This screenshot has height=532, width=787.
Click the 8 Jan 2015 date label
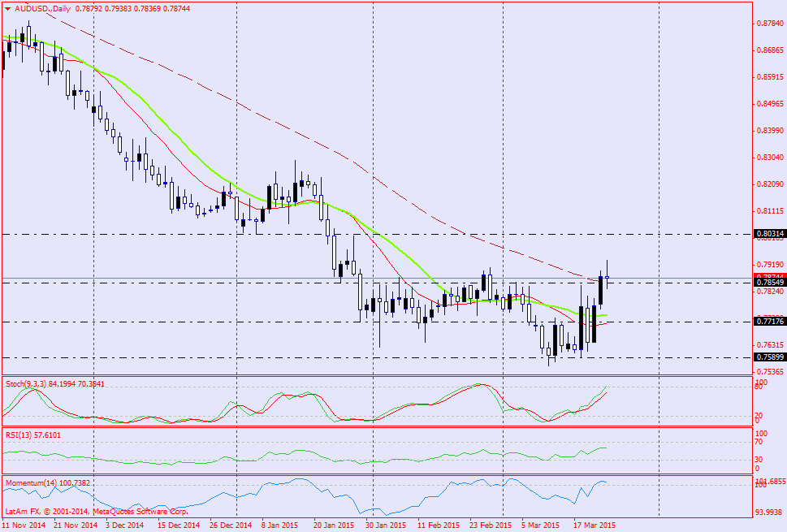[x=278, y=525]
